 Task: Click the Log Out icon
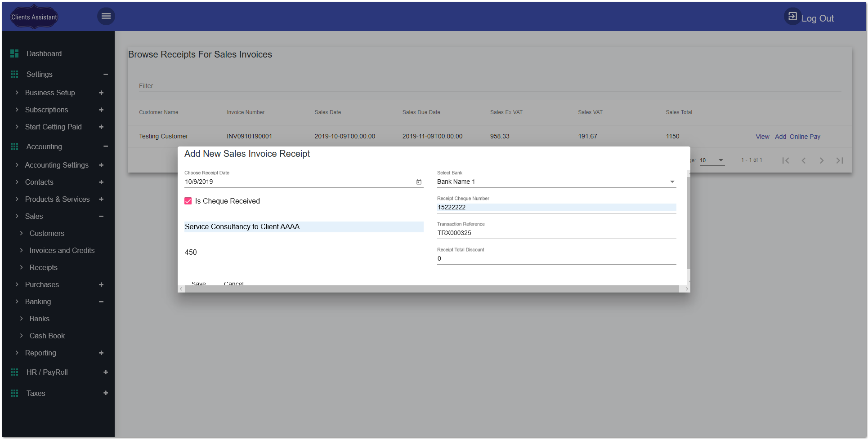792,17
